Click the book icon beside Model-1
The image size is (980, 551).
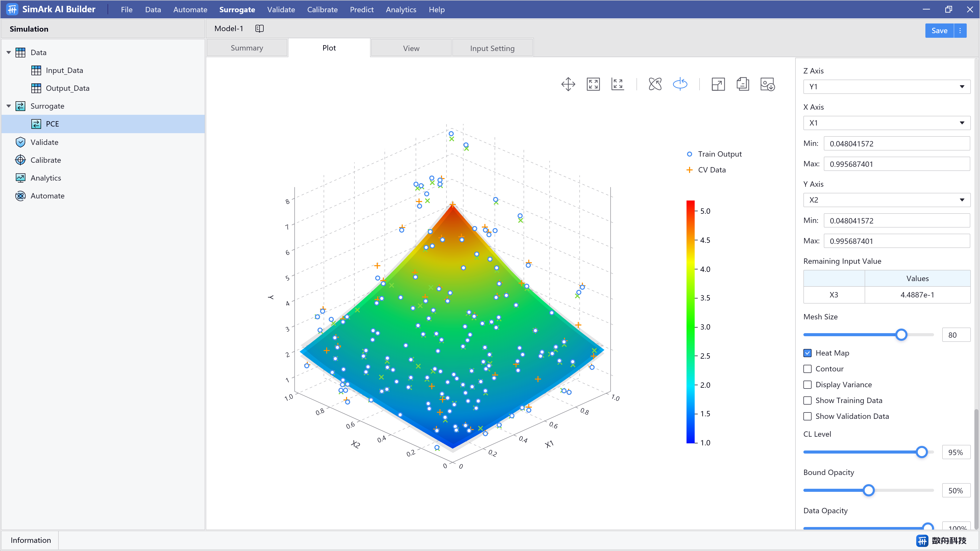click(260, 29)
